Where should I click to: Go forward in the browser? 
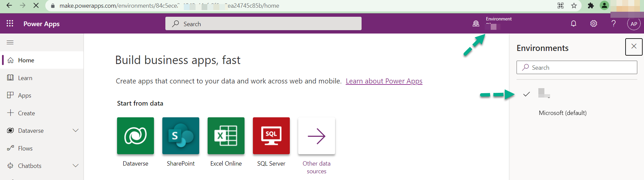coord(22,5)
